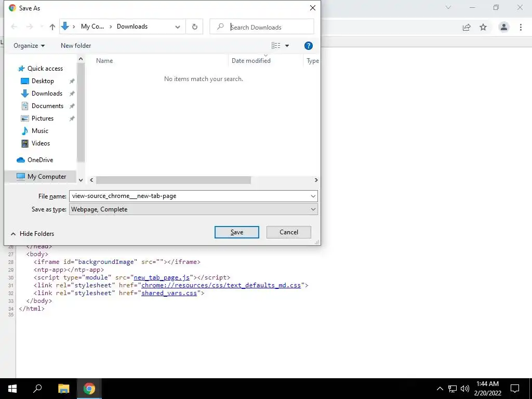Open Videos in the navigation pane
The width and height of the screenshot is (532, 399).
(41, 143)
